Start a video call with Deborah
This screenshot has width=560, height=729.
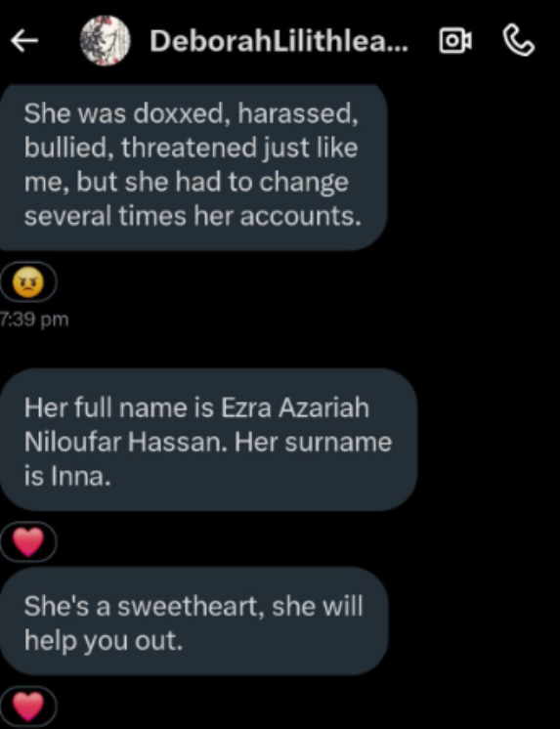click(455, 41)
